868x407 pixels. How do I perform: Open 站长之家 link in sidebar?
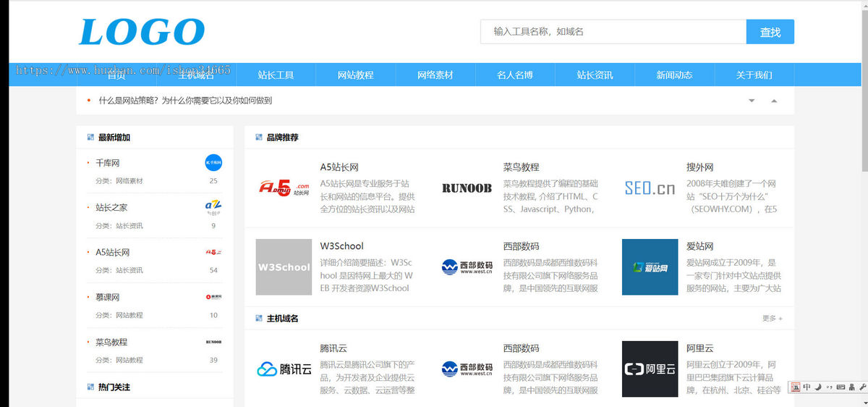pos(111,207)
